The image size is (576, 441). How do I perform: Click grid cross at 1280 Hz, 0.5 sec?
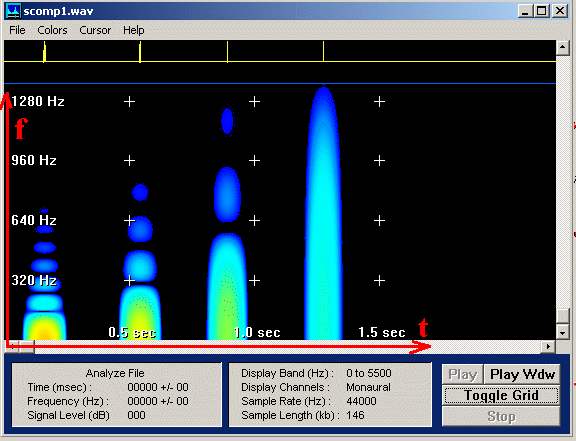[129, 101]
